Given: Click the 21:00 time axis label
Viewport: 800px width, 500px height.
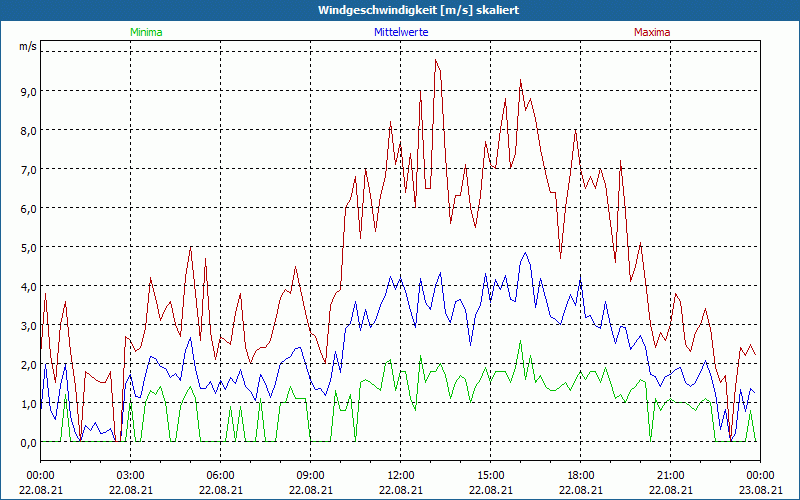Looking at the screenshot, I should 670,476.
